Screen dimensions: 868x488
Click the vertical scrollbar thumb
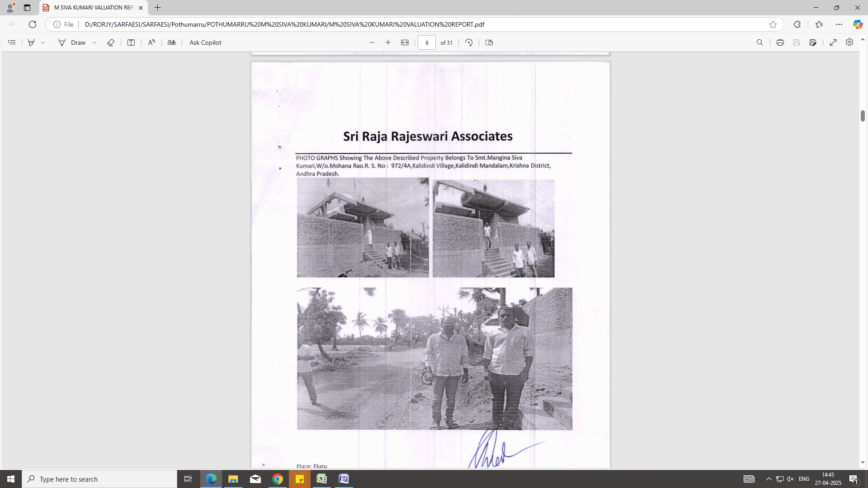(863, 116)
